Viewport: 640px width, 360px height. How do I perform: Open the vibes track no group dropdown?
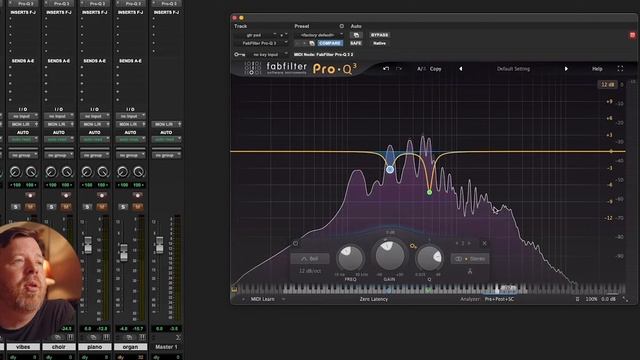23,155
